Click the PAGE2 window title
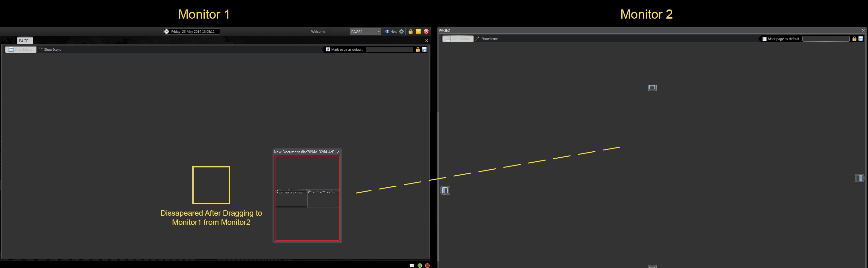 444,31
